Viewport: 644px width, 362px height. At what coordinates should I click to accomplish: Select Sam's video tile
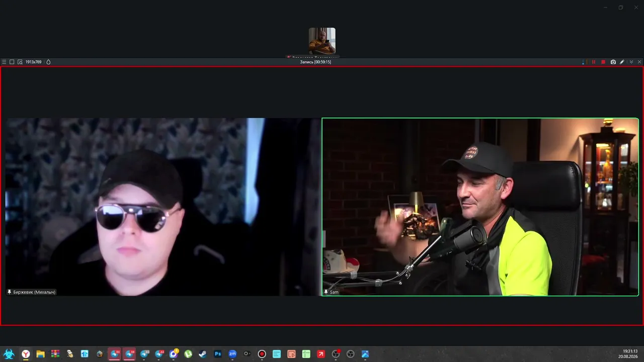(480, 207)
